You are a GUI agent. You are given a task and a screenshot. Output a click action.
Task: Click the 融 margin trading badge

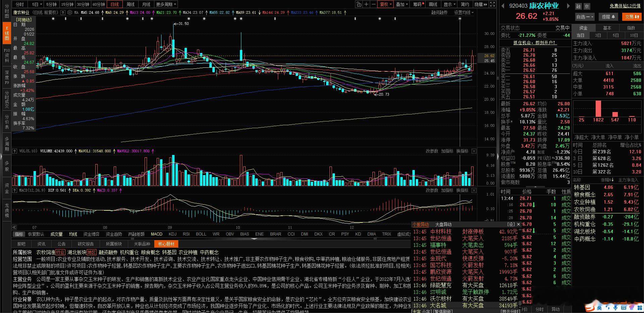(578, 6)
